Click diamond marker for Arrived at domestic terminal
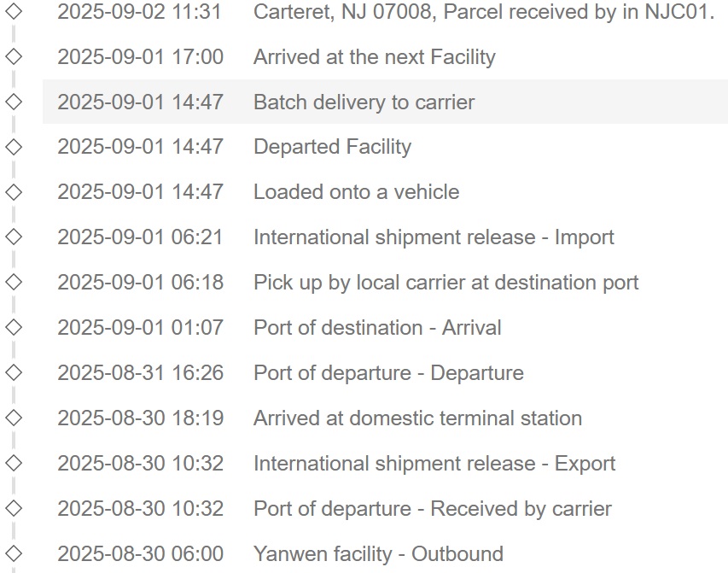This screenshot has width=728, height=573. click(14, 418)
